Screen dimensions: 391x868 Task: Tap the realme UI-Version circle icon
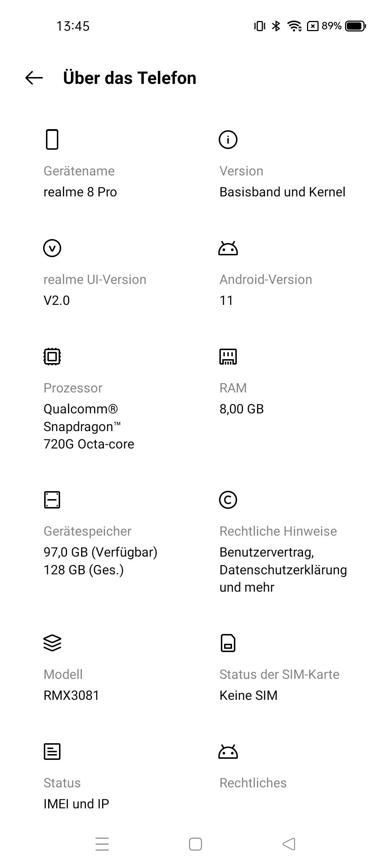pyautogui.click(x=52, y=248)
